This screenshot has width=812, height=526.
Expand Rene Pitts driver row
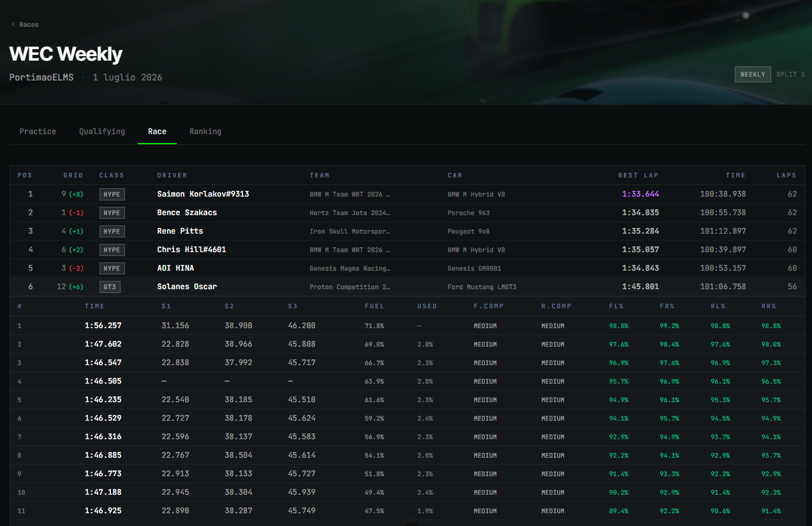[x=408, y=231]
